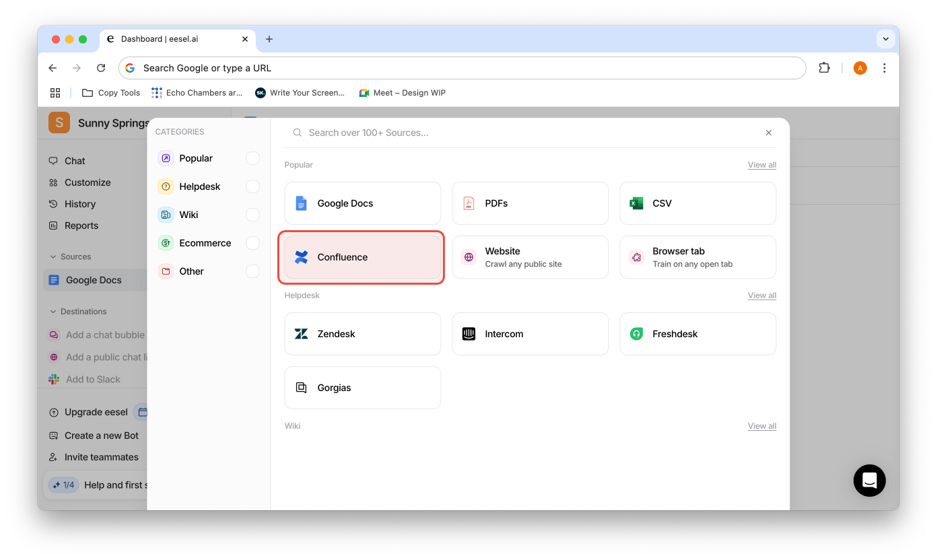
Task: Open Copy Tools bookmark folder
Action: pos(111,93)
